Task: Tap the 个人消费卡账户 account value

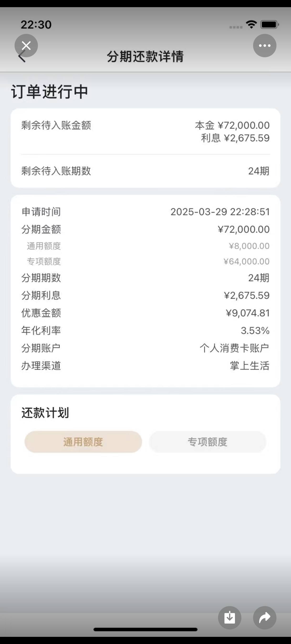Action: [234, 348]
